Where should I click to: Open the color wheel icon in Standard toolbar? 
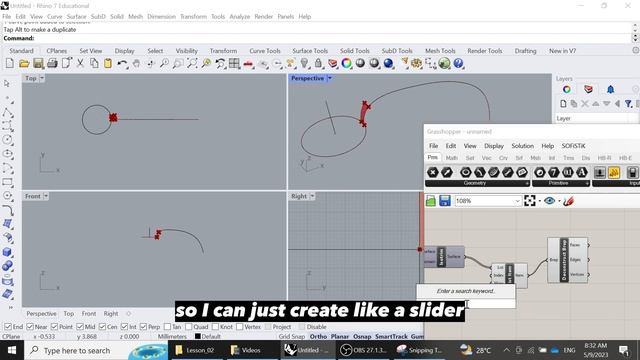[347, 63]
